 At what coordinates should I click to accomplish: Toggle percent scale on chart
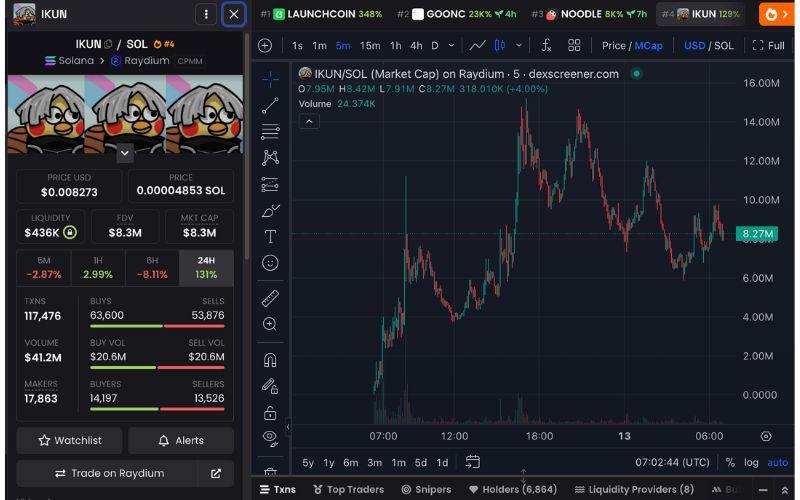click(x=730, y=463)
